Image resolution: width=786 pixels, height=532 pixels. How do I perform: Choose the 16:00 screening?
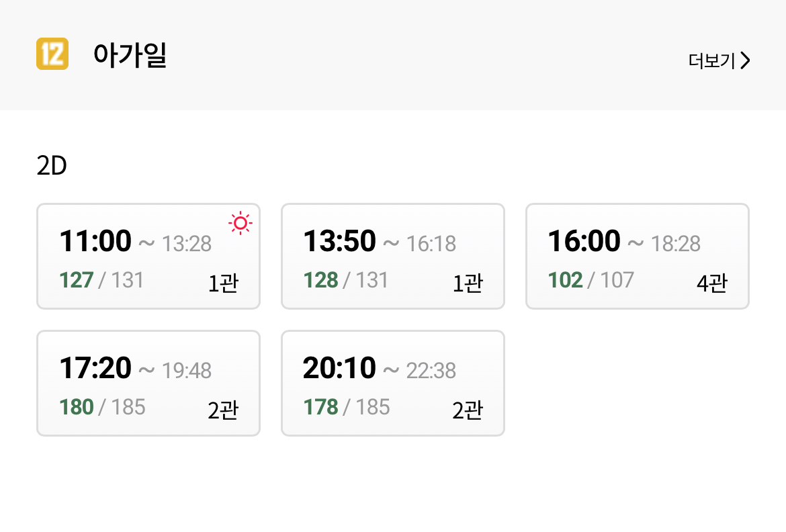coord(584,241)
